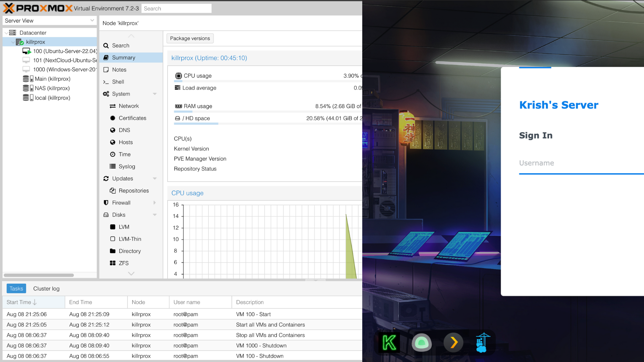Click the VM 101 NextCloud monitor icon
Image resolution: width=644 pixels, height=362 pixels.
coord(26,60)
